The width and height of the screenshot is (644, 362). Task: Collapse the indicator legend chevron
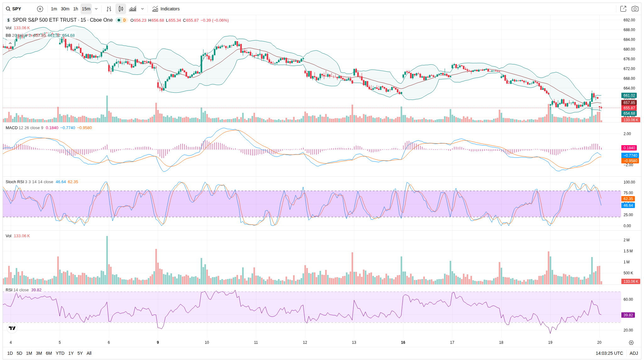(10, 43)
